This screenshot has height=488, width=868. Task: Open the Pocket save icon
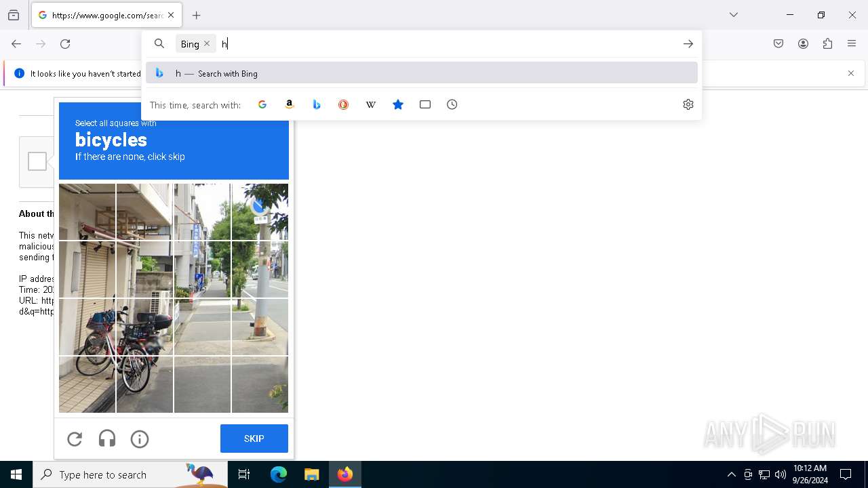pos(778,44)
